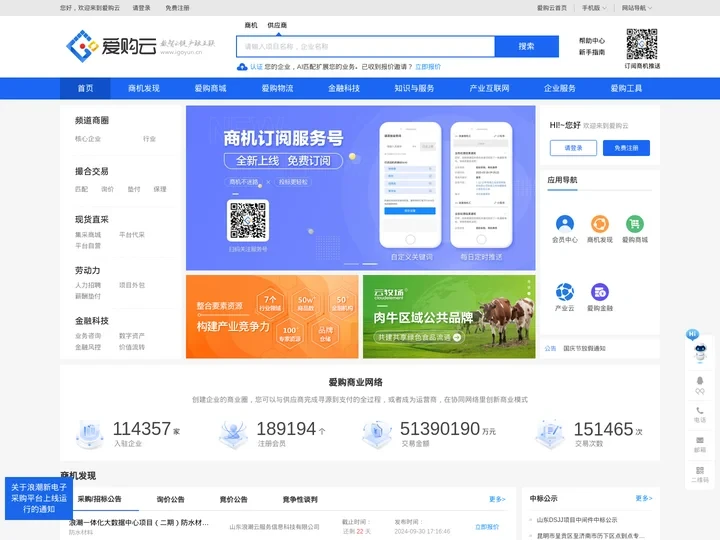Open the 首页 nav item

click(x=85, y=88)
